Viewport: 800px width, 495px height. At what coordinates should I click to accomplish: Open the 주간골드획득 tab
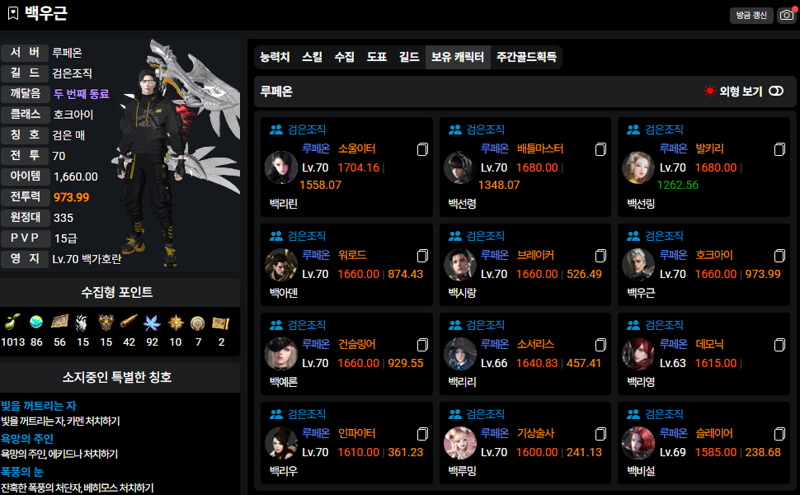click(x=527, y=57)
